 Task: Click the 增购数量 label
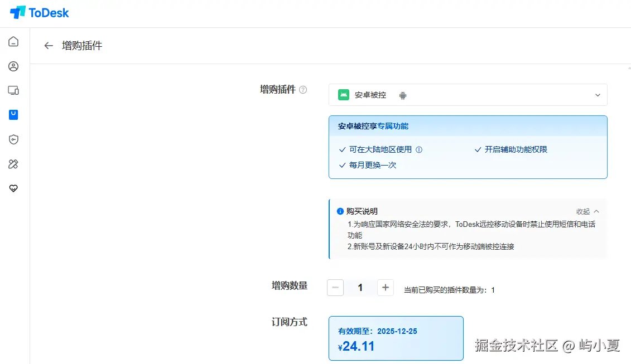[290, 286]
